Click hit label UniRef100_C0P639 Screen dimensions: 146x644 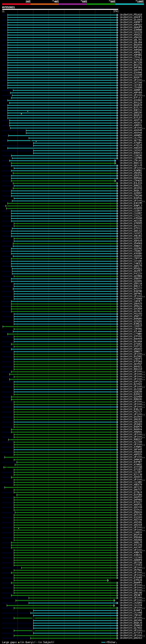coord(131,60)
